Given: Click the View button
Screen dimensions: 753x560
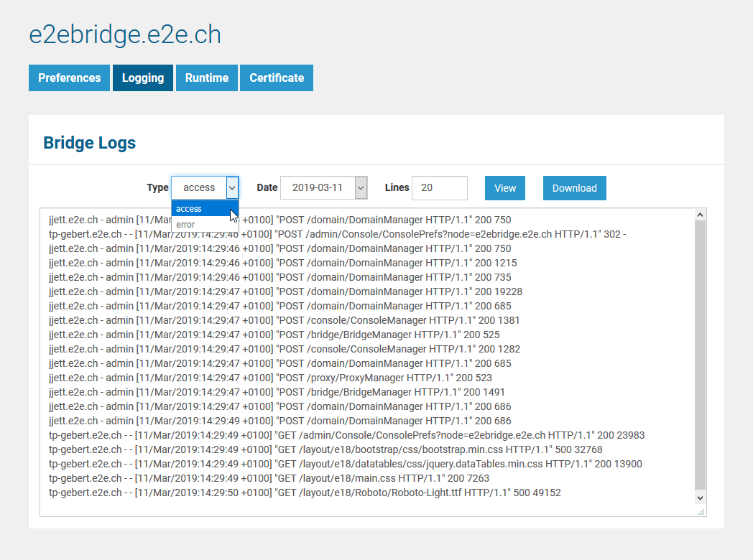Looking at the screenshot, I should point(504,187).
